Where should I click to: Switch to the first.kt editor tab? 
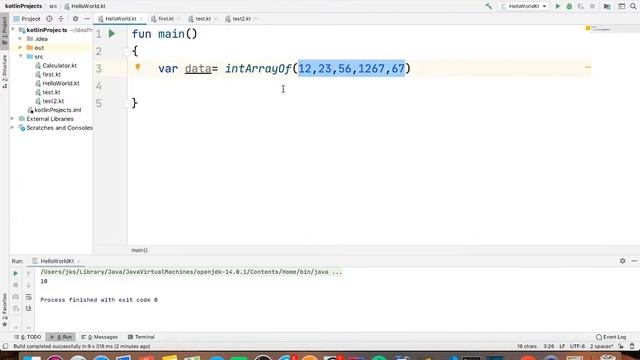click(163, 19)
